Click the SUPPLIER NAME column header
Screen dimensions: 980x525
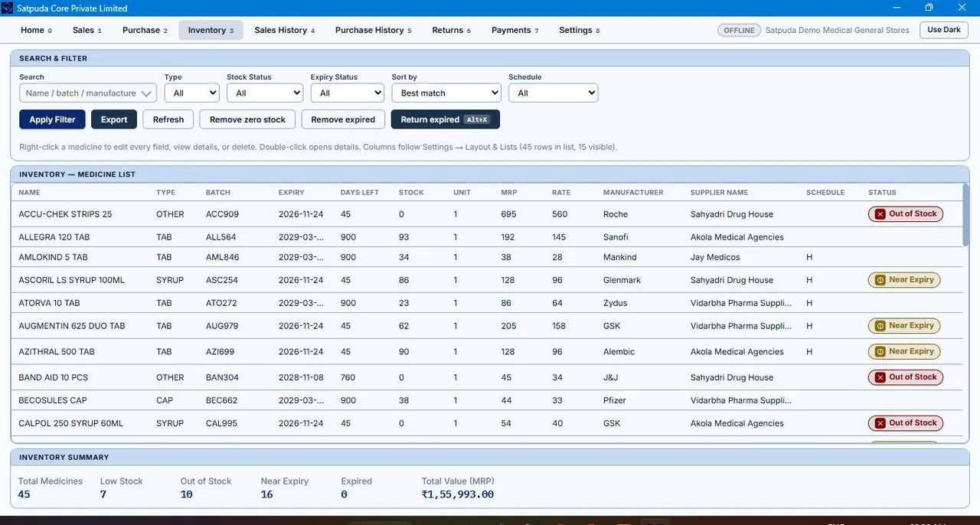click(x=719, y=193)
